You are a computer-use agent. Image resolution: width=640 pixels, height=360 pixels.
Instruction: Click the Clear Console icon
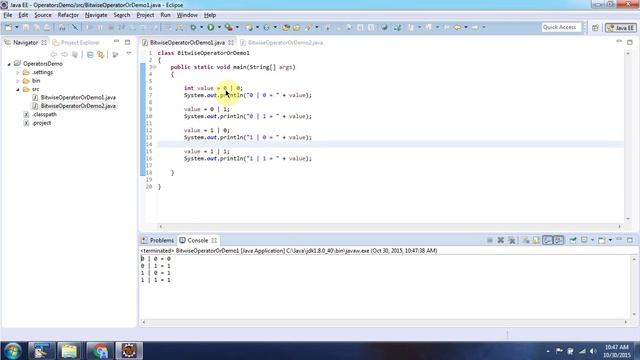pyautogui.click(x=526, y=240)
